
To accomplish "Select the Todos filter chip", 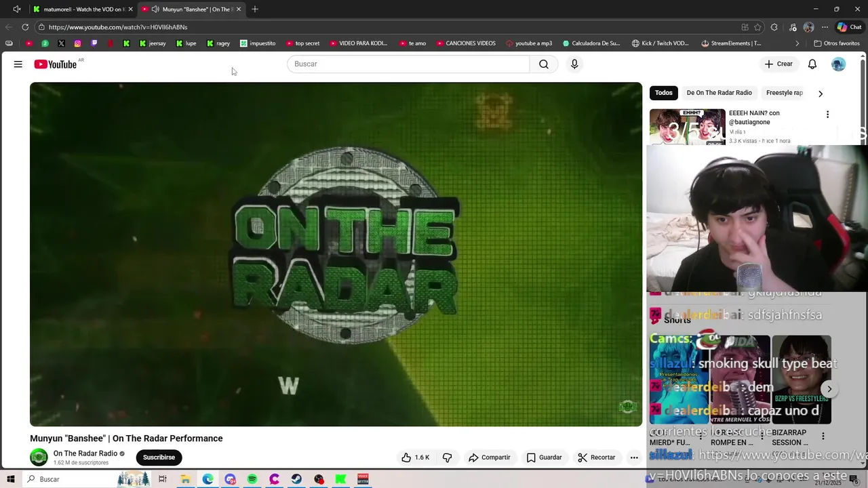I will pos(664,93).
